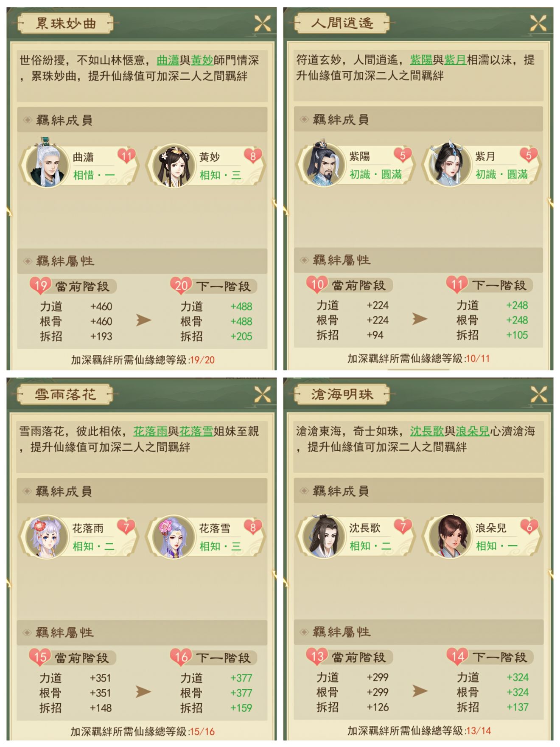Open the 花落雪 link in description text

click(x=196, y=432)
